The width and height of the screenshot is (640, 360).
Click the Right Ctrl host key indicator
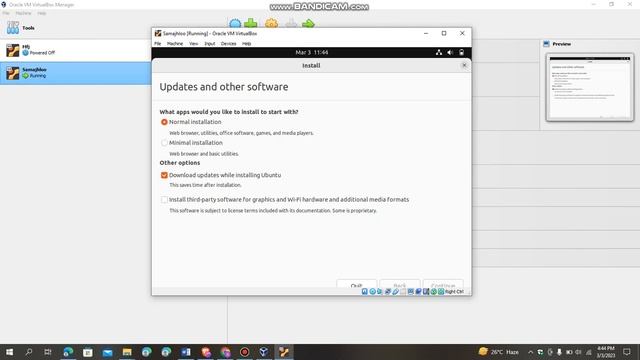point(454,291)
